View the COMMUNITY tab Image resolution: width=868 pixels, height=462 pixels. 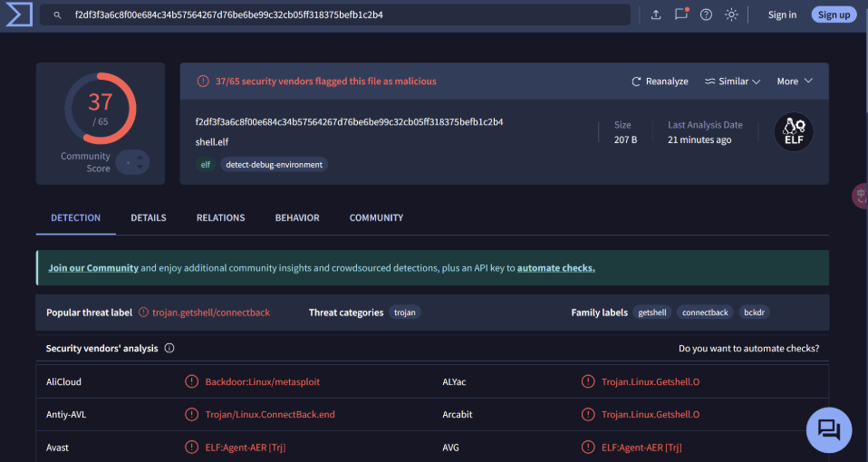coord(376,217)
